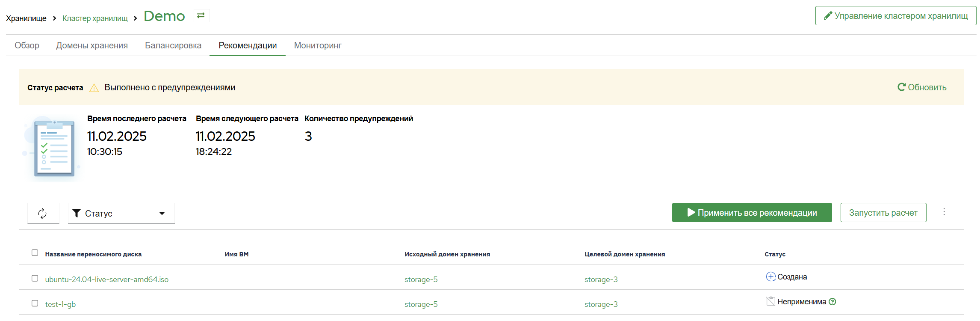Open the Мониторинг tab
This screenshot has height=321, width=980.
[x=318, y=45]
